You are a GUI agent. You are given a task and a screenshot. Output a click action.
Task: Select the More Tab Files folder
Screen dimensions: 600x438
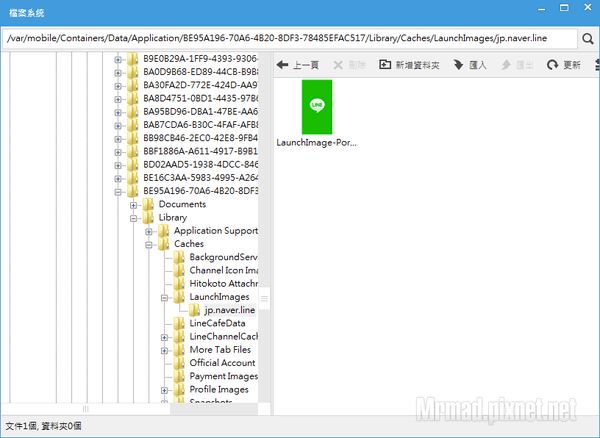pos(220,350)
